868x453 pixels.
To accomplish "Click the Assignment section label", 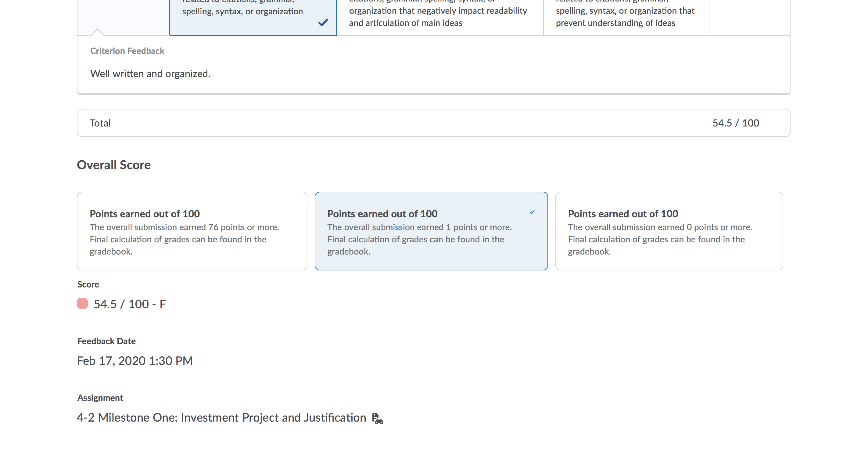I will pyautogui.click(x=100, y=398).
